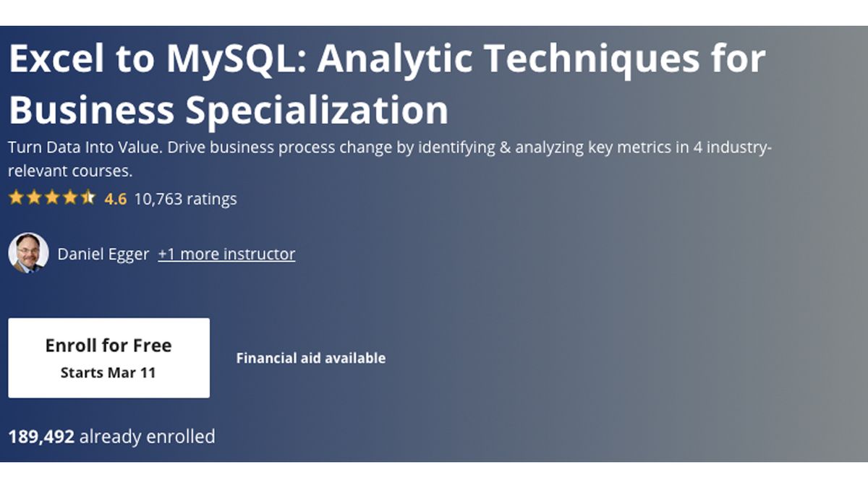Screen dimensions: 868x488
Task: Expand the +1 more instructor list
Action: tap(226, 254)
